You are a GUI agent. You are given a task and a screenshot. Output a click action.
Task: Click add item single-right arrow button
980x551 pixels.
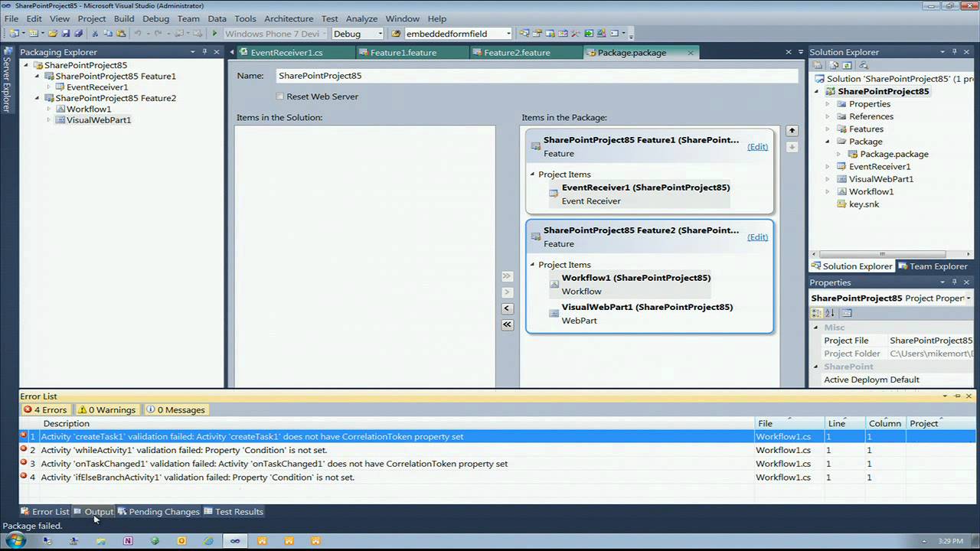point(507,292)
